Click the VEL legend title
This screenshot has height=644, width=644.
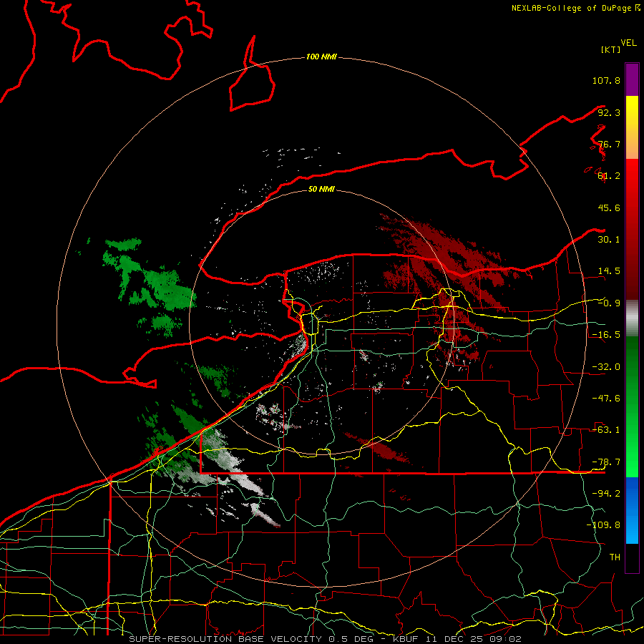pos(628,43)
